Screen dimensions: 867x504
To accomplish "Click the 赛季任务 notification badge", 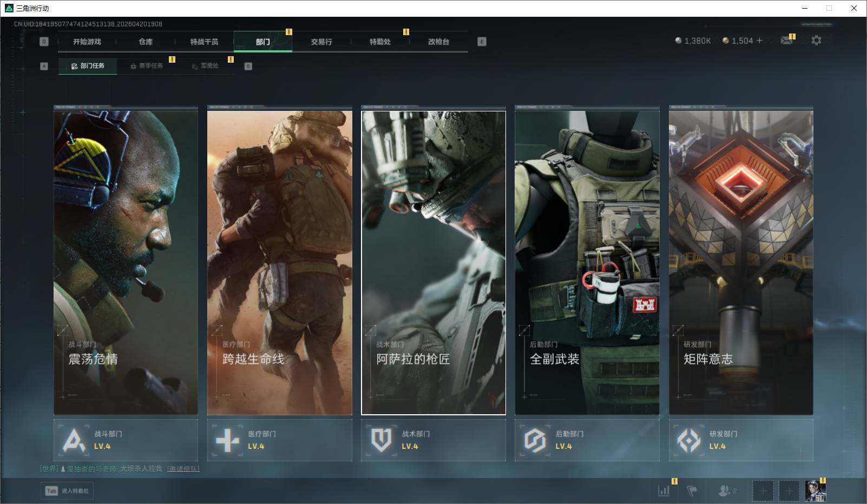I will [x=172, y=59].
